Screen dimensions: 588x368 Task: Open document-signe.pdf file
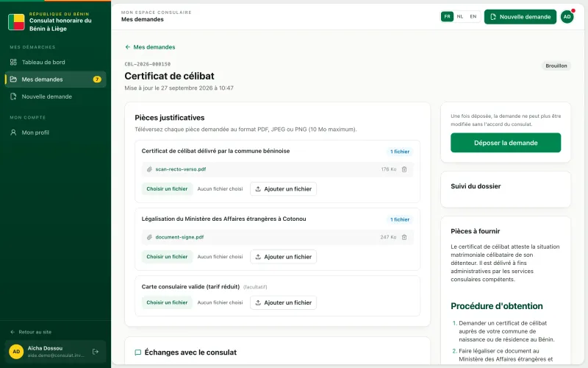point(179,237)
